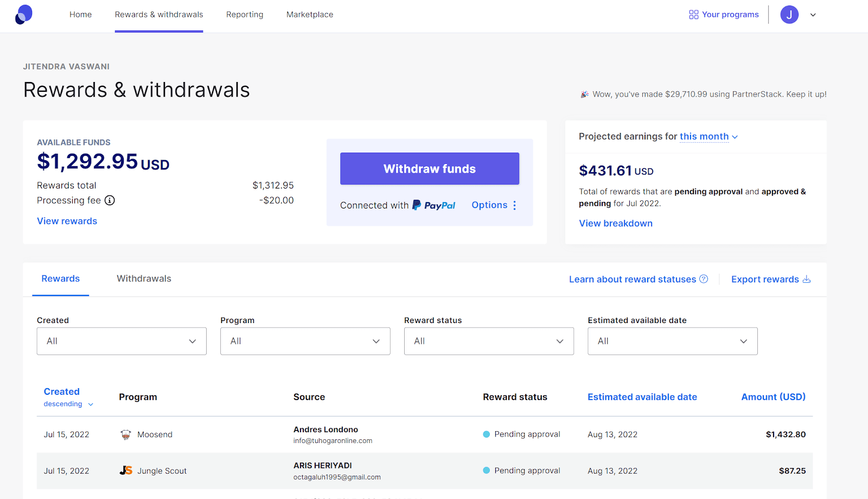Sort table by Amount (USD) column
Viewport: 868px width, 499px height.
coord(773,397)
